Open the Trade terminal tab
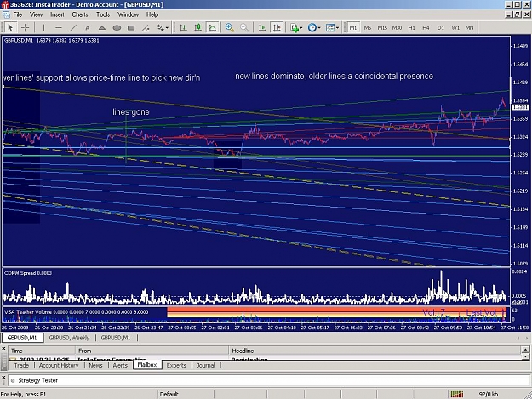532x399 pixels. (21, 365)
